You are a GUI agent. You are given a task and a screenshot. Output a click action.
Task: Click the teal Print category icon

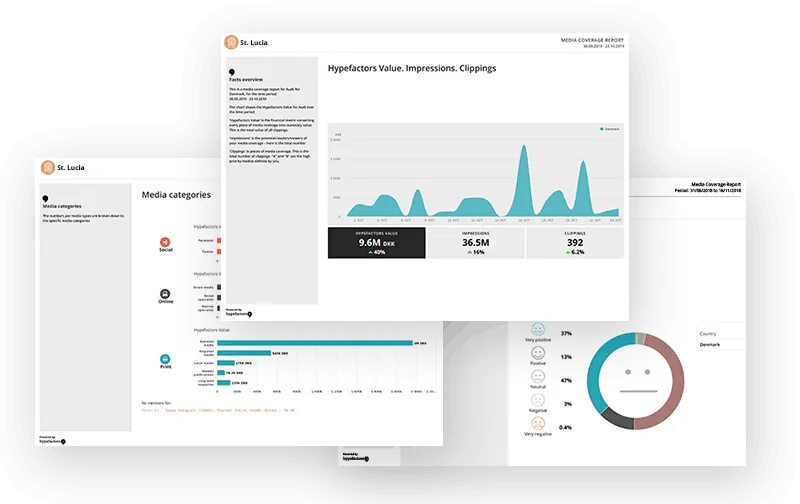(x=165, y=359)
